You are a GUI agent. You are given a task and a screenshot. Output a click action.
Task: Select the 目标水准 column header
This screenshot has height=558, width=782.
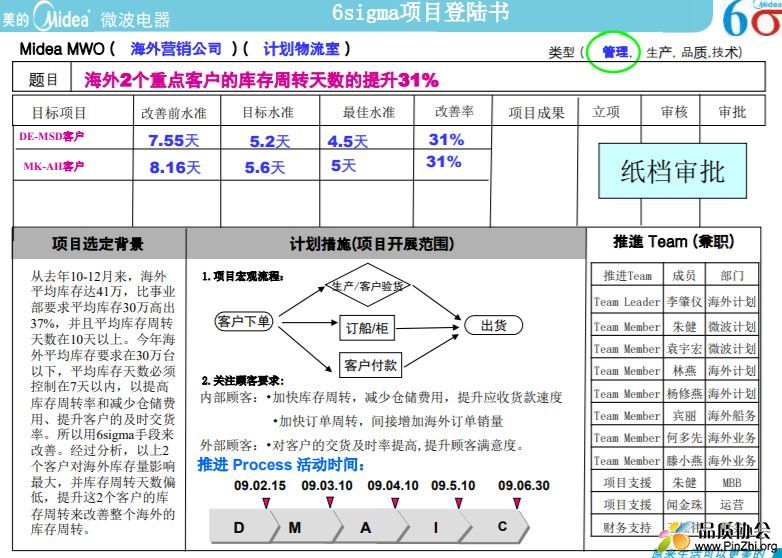pos(268,112)
